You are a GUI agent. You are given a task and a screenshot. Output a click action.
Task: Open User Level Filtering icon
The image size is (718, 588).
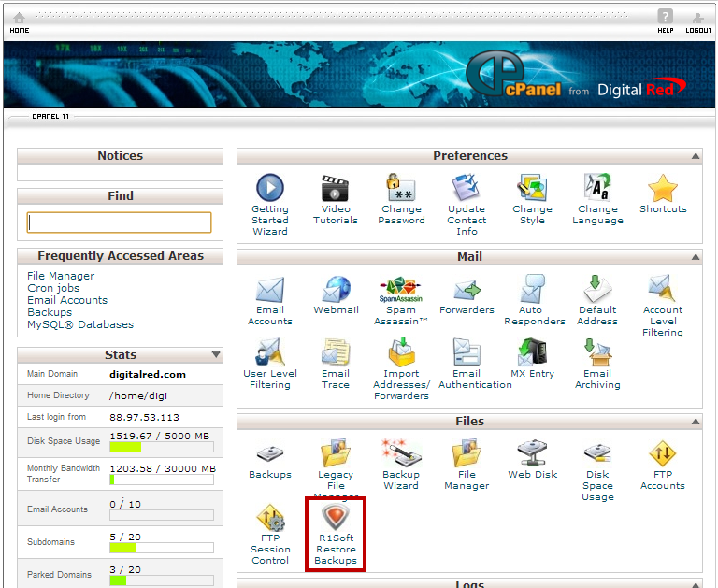click(268, 352)
